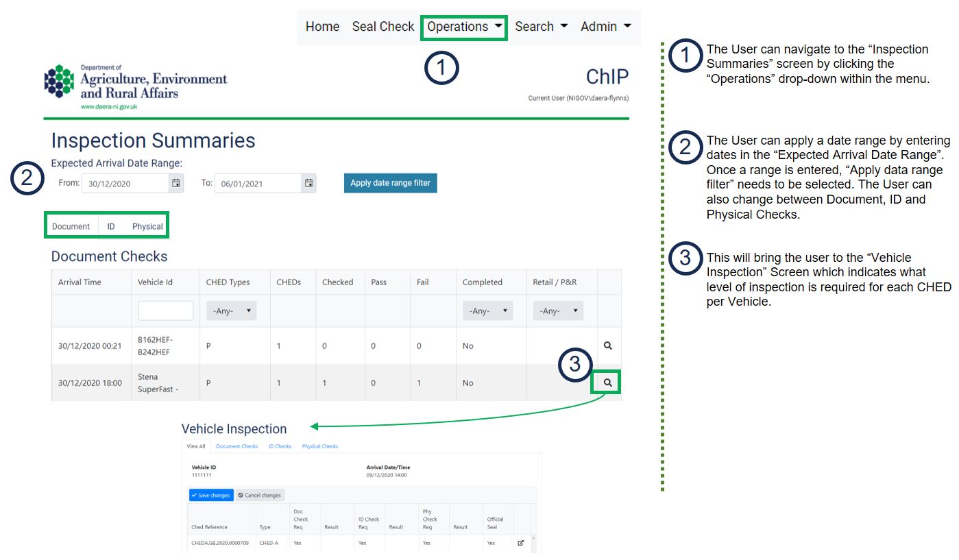The width and height of the screenshot is (959, 560).
Task: Click the DAERA department logo
Action: [136, 86]
